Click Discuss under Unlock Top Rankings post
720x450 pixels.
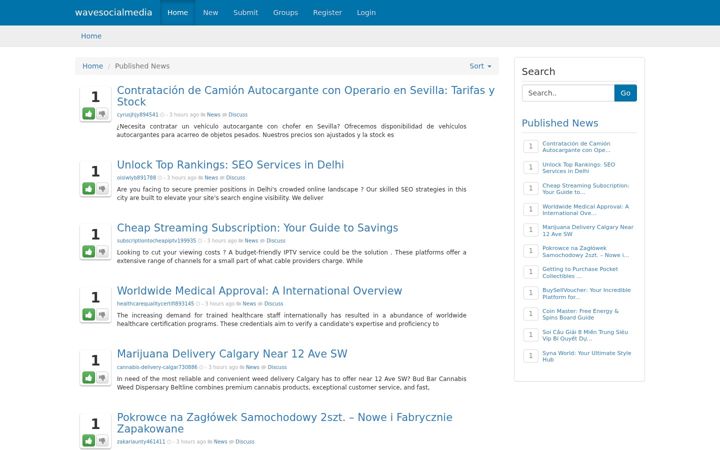point(236,178)
